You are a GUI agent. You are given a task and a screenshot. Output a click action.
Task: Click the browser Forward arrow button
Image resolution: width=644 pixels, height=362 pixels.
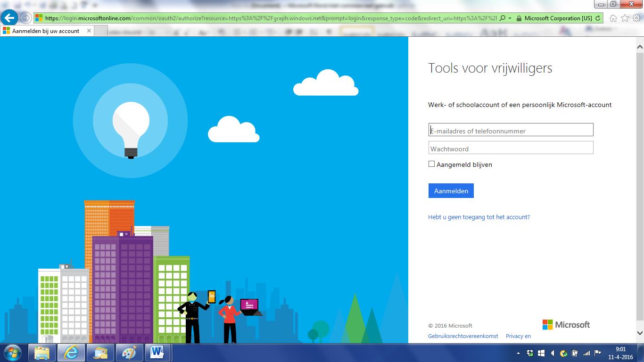click(25, 18)
